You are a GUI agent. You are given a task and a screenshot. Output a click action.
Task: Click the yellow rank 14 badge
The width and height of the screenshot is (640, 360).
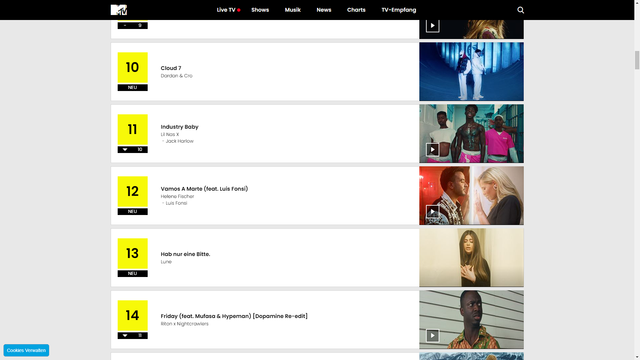(133, 316)
